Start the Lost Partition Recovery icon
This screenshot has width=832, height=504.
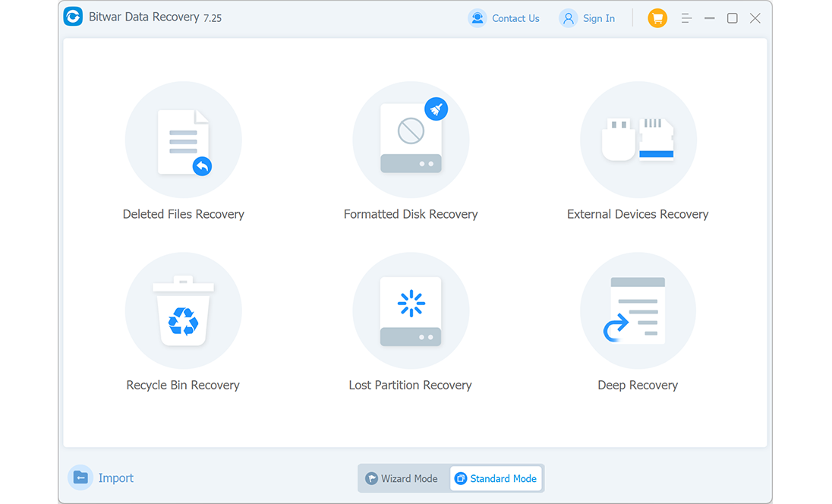(411, 310)
